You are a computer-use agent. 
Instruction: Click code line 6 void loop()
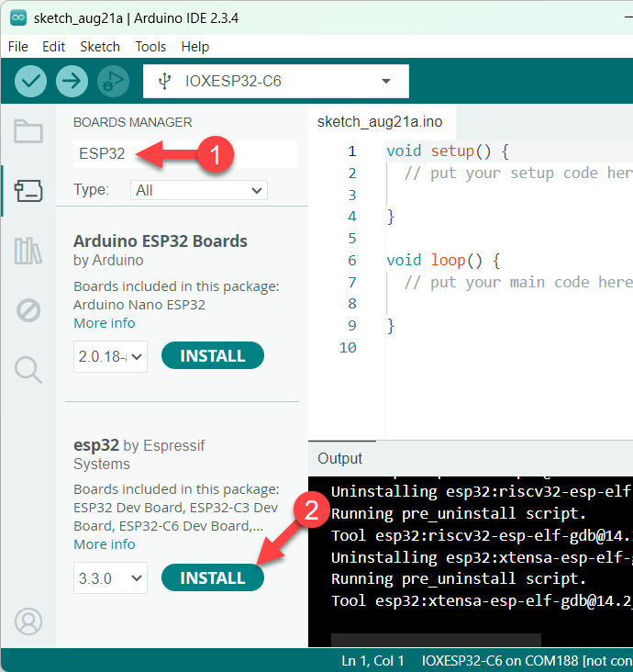coord(443,260)
